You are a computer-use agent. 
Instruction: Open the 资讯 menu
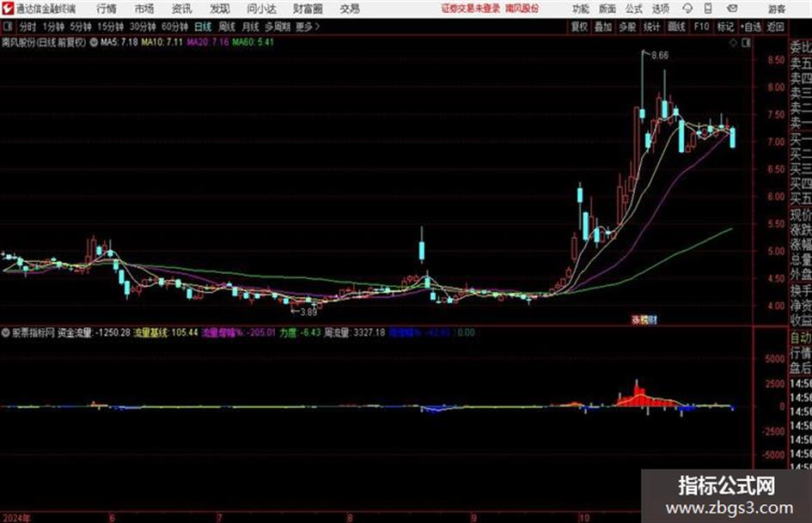pos(182,9)
